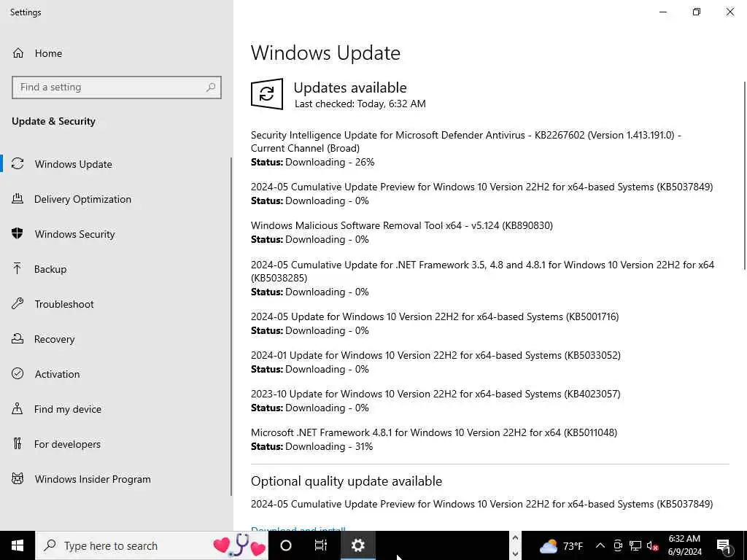The height and width of the screenshot is (560, 747).
Task: Click the Meet Now tray icon
Action: 618,545
